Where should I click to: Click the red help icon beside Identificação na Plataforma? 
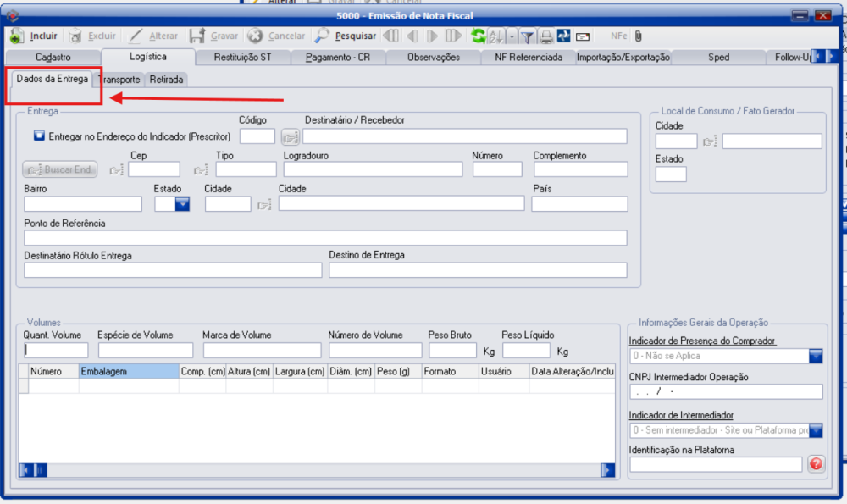click(816, 463)
